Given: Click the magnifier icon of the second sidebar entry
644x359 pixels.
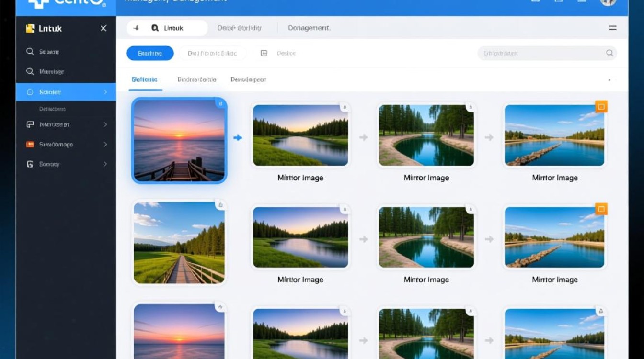Looking at the screenshot, I should click(x=30, y=71).
